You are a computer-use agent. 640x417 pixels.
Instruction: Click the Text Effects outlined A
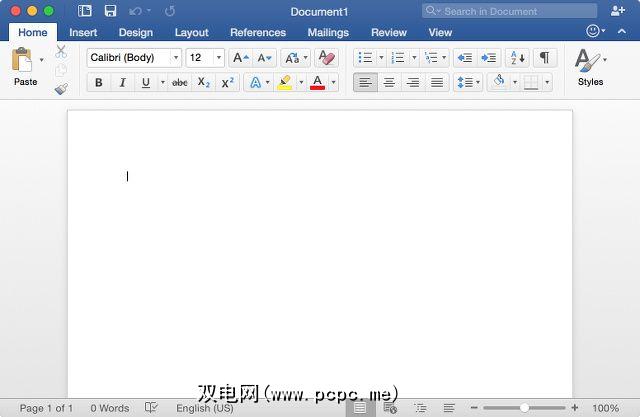click(255, 83)
